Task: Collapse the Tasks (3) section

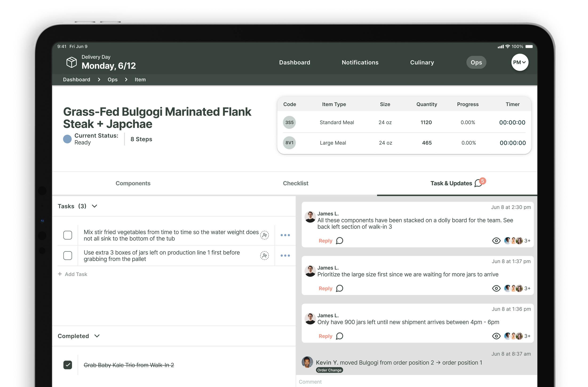Action: [94, 206]
